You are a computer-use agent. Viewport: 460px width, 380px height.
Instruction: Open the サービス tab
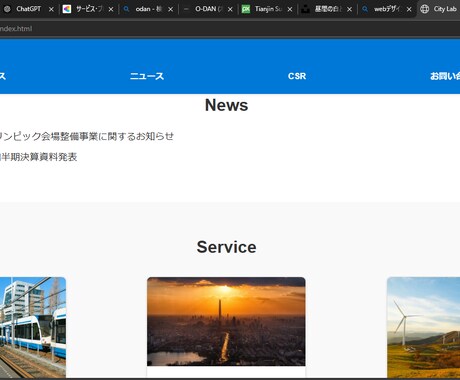[89, 9]
